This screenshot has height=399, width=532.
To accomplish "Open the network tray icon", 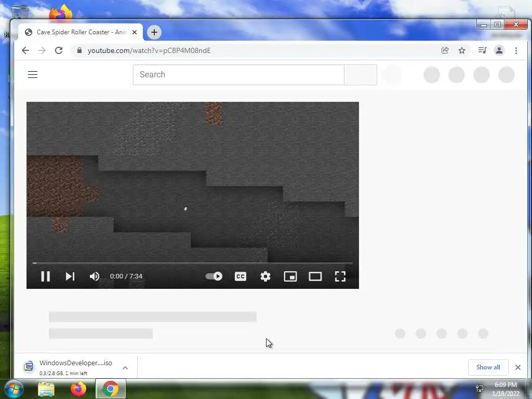I will point(480,389).
